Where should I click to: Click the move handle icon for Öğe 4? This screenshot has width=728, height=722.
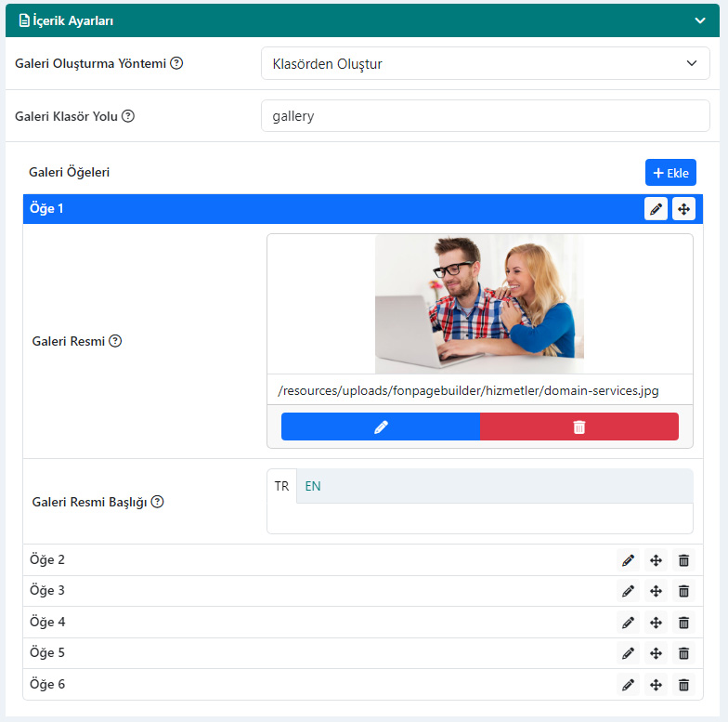pyautogui.click(x=656, y=623)
